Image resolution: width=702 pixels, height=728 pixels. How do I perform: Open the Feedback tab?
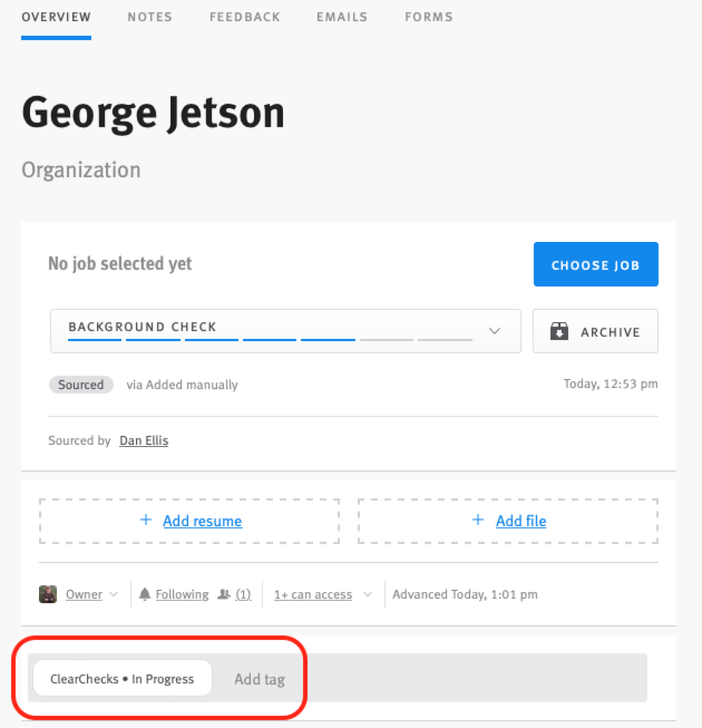pos(245,17)
